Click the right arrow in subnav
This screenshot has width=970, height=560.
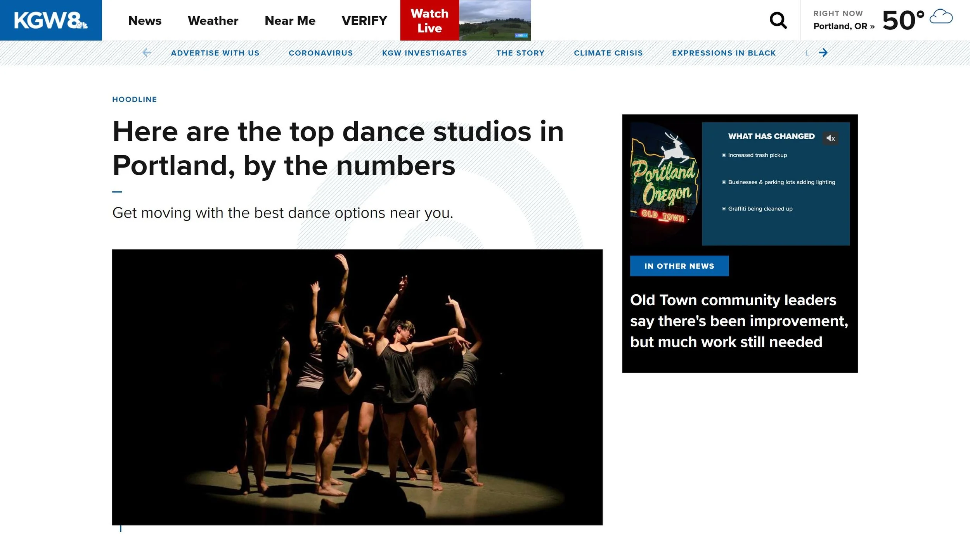click(823, 53)
